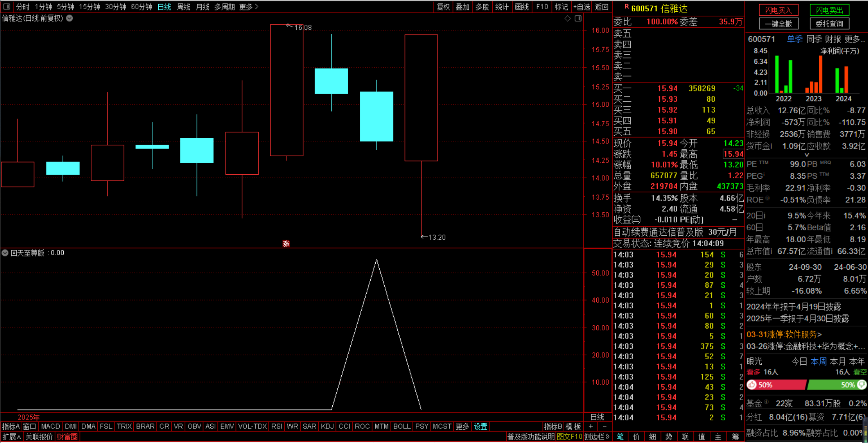The width and height of the screenshot is (868, 443).
Task: Click the 叠加 overlay button
Action: pyautogui.click(x=462, y=7)
